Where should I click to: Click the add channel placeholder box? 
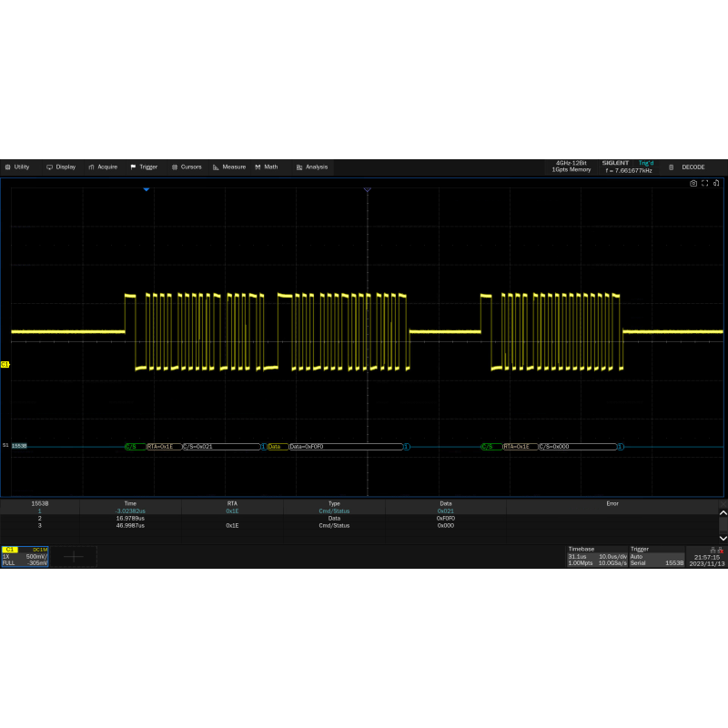pyautogui.click(x=74, y=556)
